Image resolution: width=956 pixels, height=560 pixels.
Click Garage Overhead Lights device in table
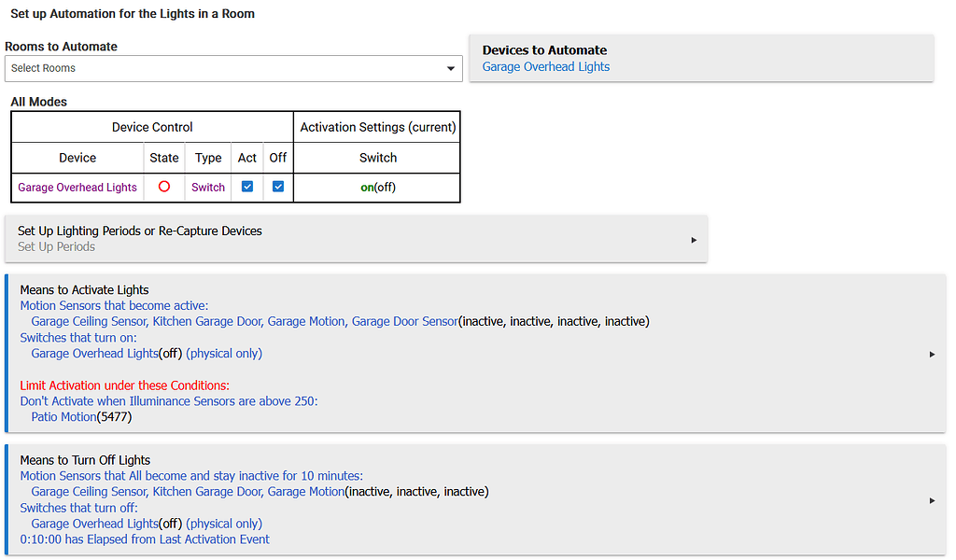77,187
